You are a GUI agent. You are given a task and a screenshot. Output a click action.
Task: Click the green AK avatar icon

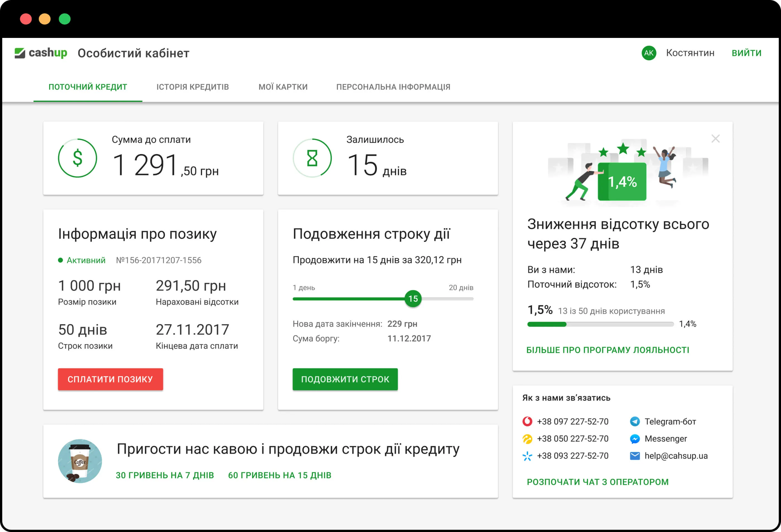[x=649, y=53]
